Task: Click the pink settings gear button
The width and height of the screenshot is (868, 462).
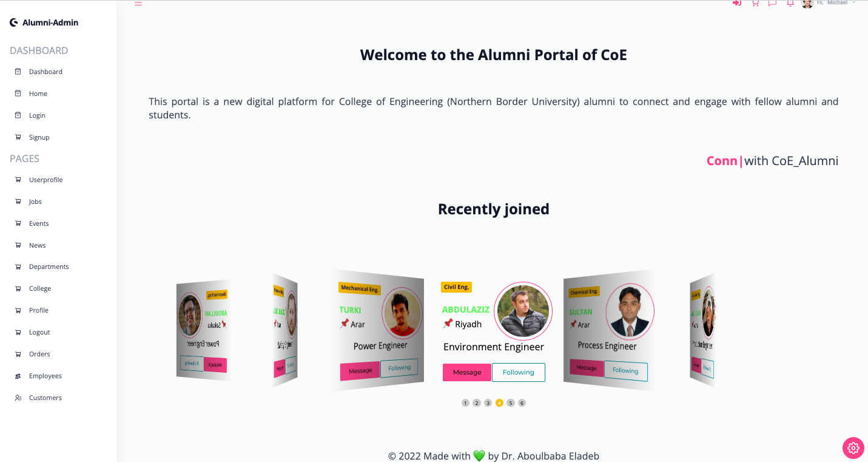Action: point(853,448)
